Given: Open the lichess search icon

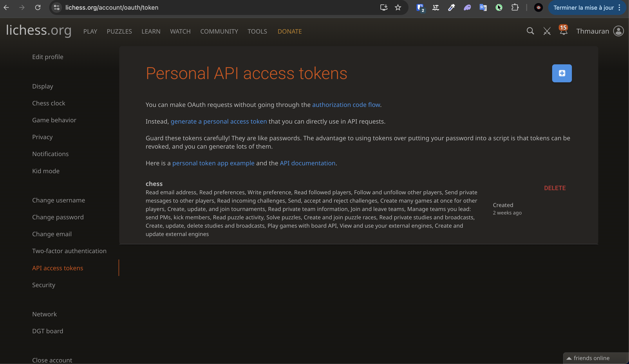Looking at the screenshot, I should coord(530,31).
